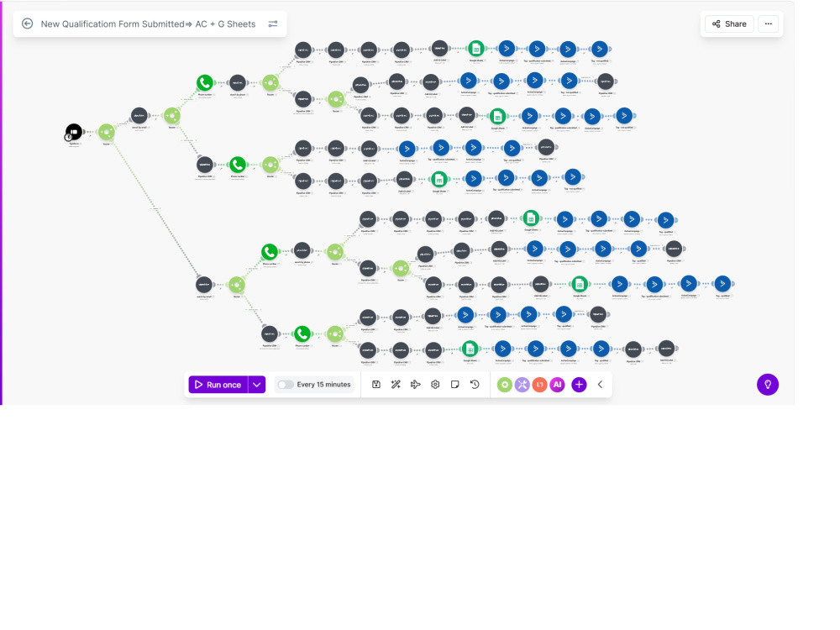This screenshot has width=840, height=630.
Task: Click the Share button
Action: (729, 24)
